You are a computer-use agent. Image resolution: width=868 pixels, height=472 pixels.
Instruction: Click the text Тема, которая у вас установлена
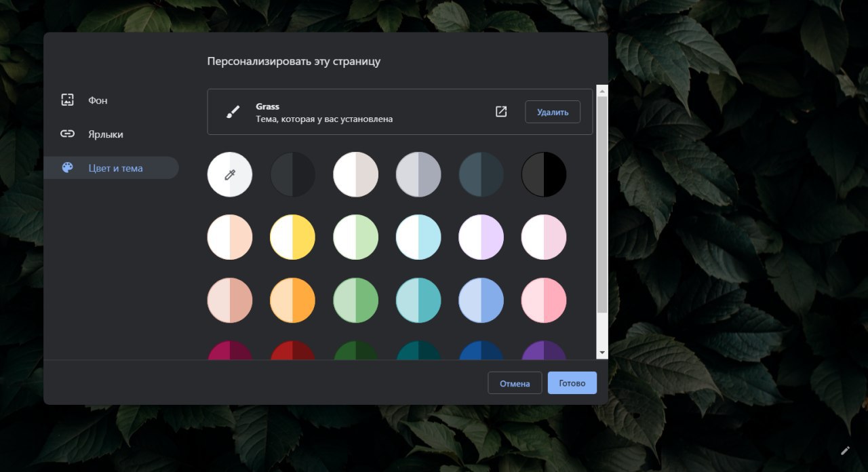pyautogui.click(x=324, y=119)
